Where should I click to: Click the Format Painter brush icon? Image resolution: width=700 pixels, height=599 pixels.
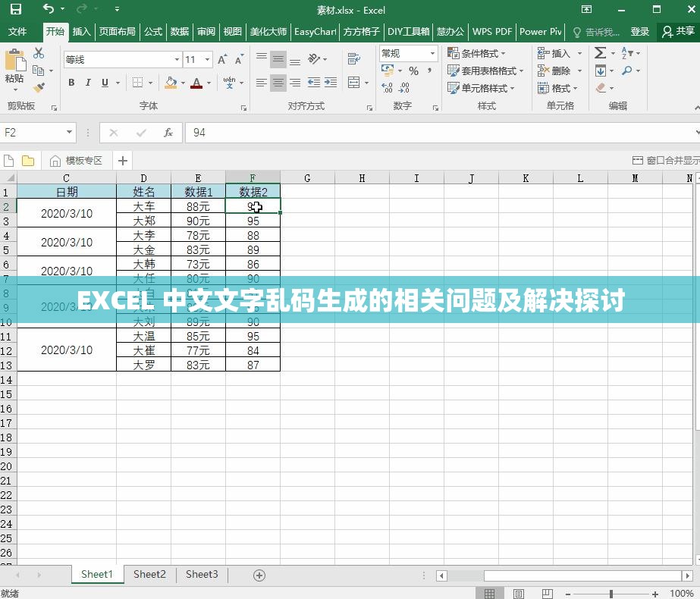click(39, 87)
